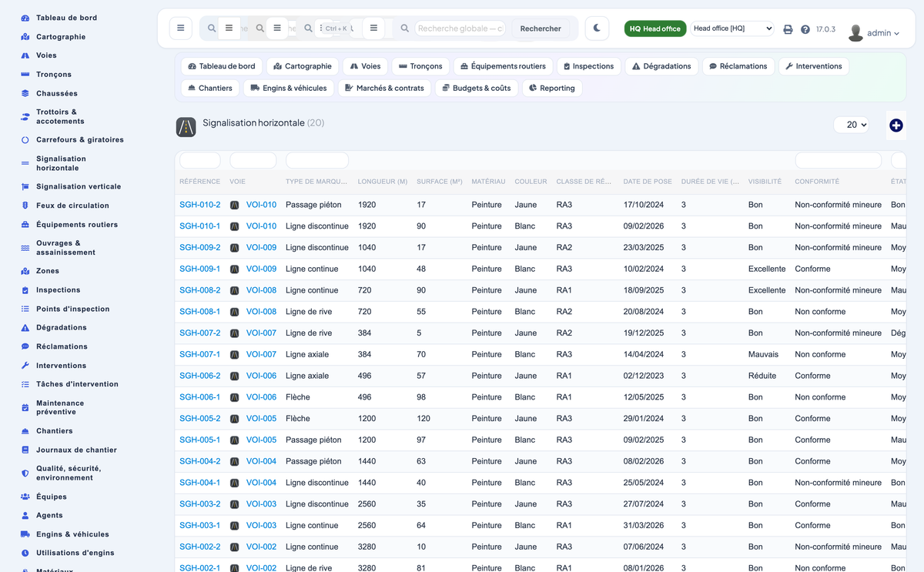Select the Réclamations shortcut tab

(738, 66)
